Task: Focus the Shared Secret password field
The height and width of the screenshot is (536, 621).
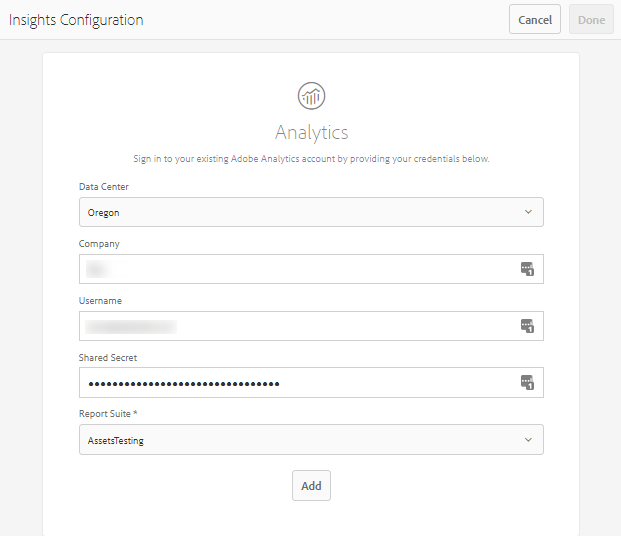Action: [300, 383]
